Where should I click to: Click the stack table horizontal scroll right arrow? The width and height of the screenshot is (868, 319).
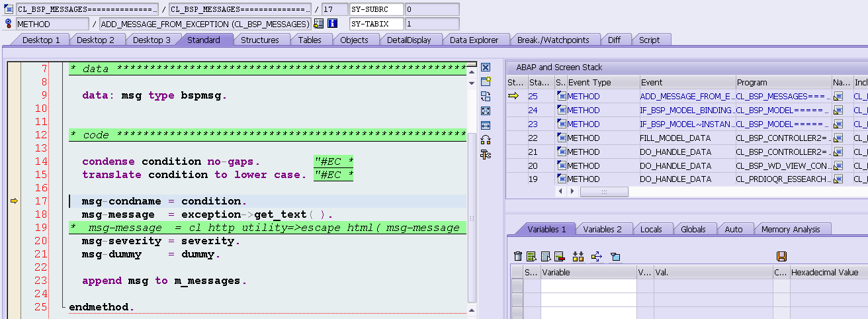(572, 191)
